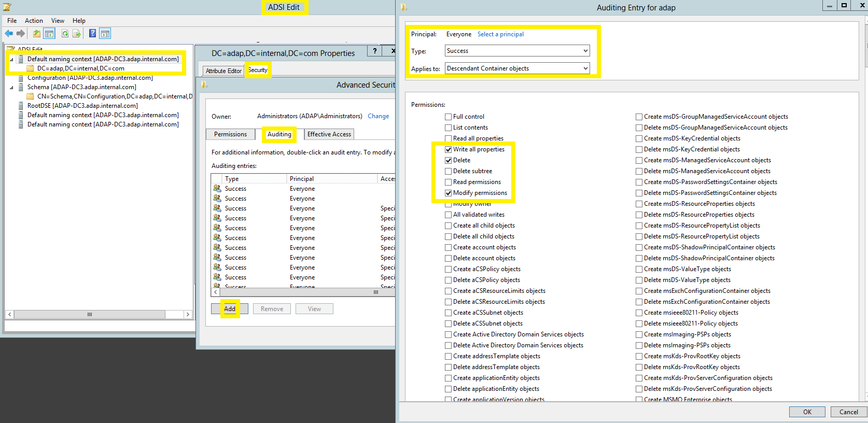
Task: Collapse the Schema tree node
Action: [11, 87]
